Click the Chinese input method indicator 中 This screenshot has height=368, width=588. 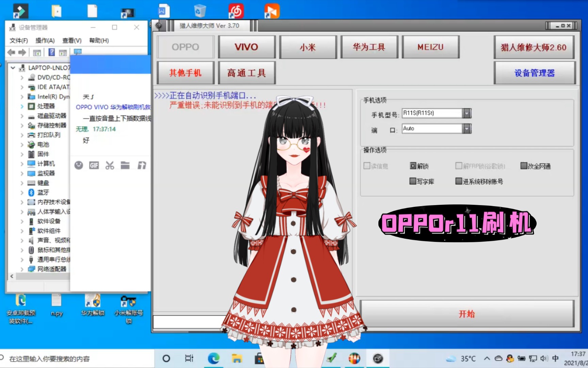click(555, 358)
